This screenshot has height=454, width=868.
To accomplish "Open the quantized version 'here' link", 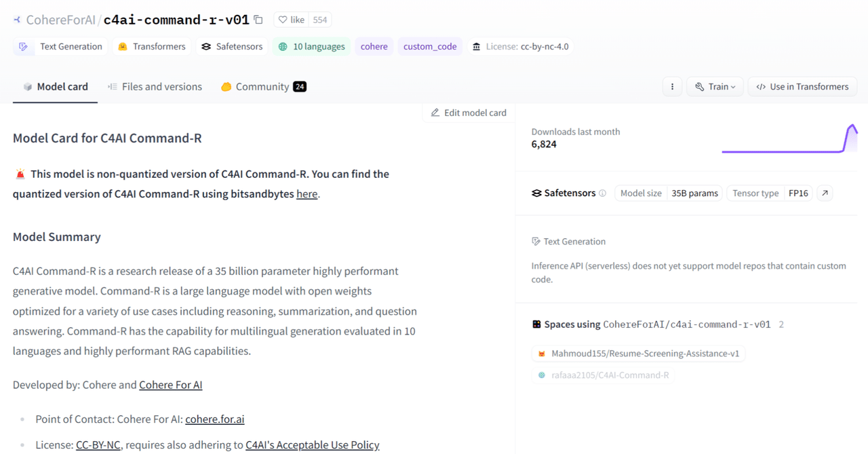I will (307, 194).
